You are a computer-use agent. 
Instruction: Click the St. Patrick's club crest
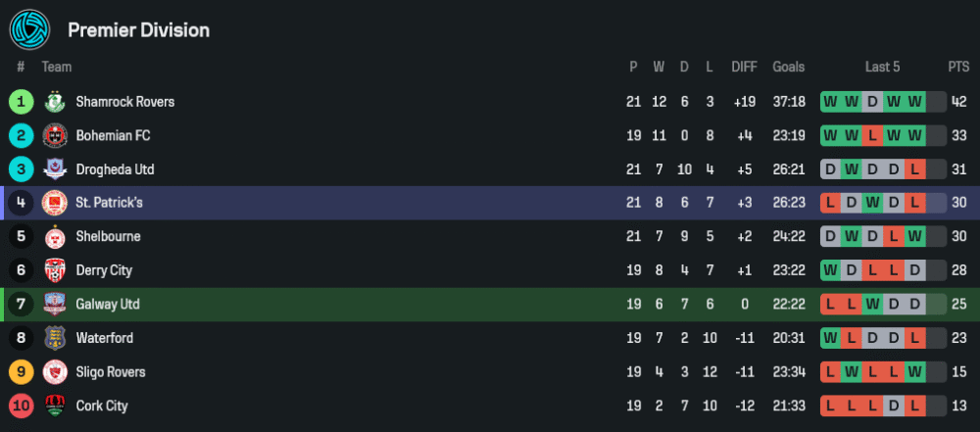tap(55, 203)
